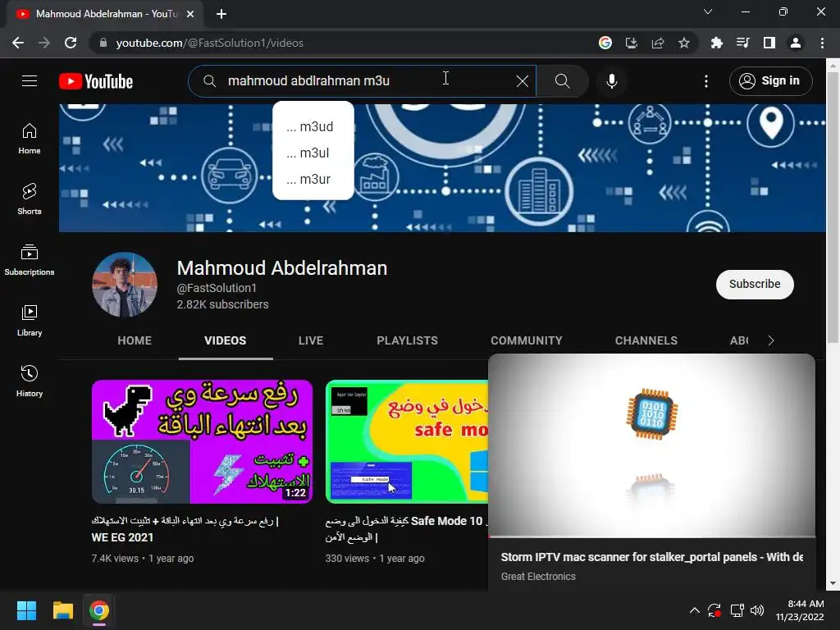Open a new tab with the plus button

pyautogui.click(x=221, y=14)
